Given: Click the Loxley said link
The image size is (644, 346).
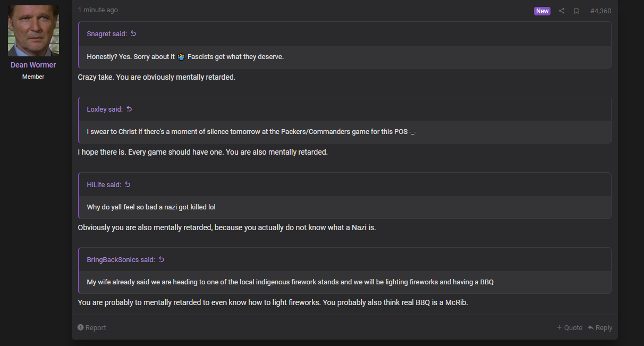Looking at the screenshot, I should (x=105, y=109).
